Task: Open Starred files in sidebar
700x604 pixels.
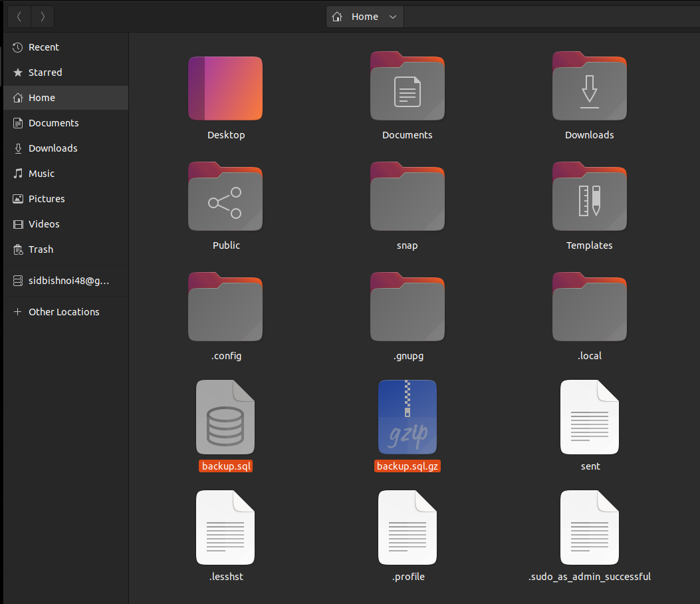Action: (44, 72)
